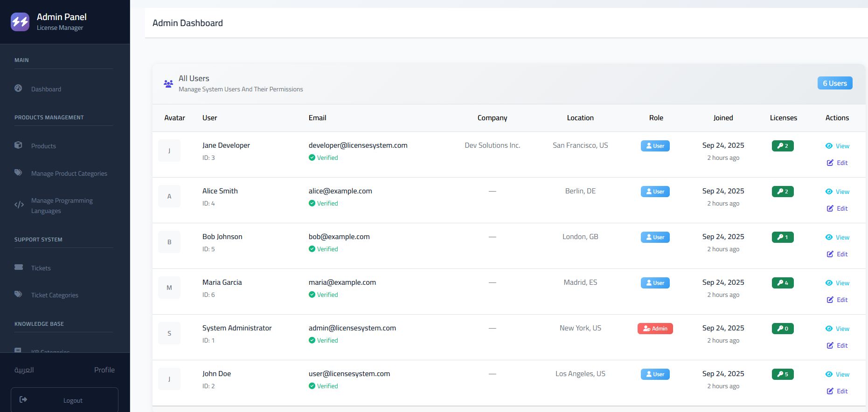View System Administrator user details

pyautogui.click(x=837, y=329)
